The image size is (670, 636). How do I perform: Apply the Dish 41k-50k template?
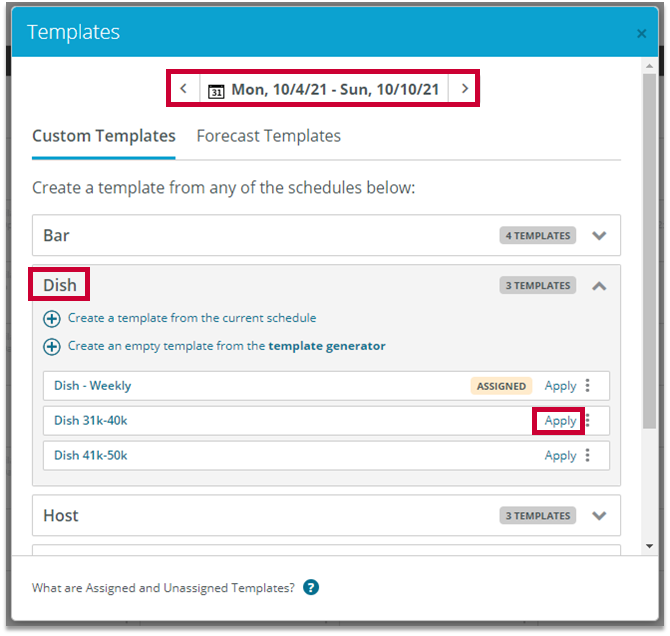pos(560,456)
